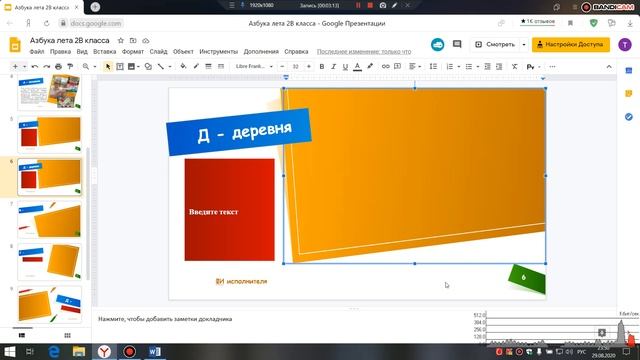Toggle italic formatting
Screen dimensions: 640x360
click(x=333, y=67)
